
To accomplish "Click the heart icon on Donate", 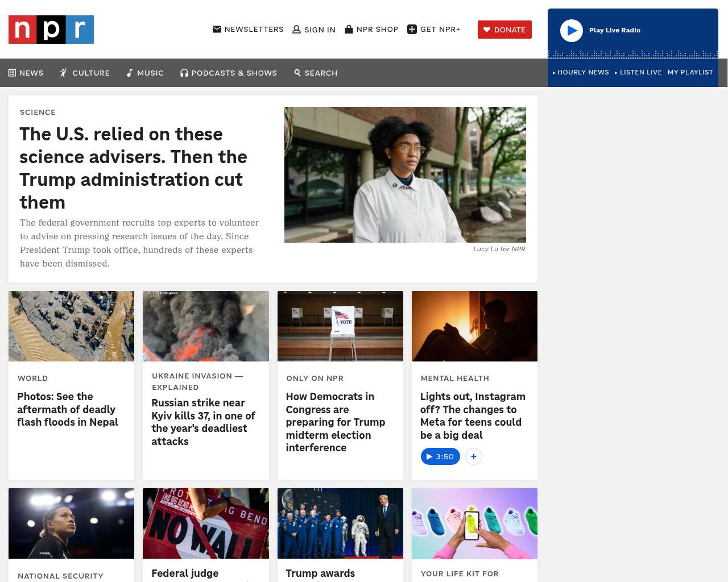I will [487, 30].
